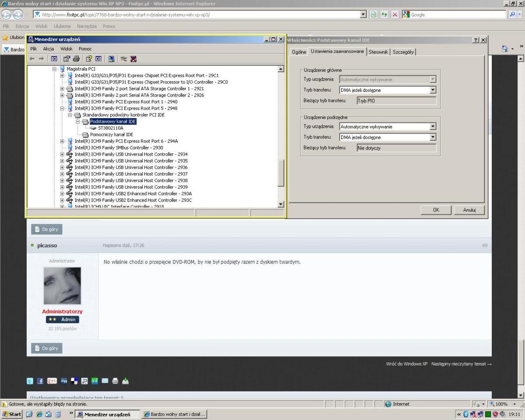Click the device tree scrollbar down arrow
The image size is (525, 420).
coord(281,204)
